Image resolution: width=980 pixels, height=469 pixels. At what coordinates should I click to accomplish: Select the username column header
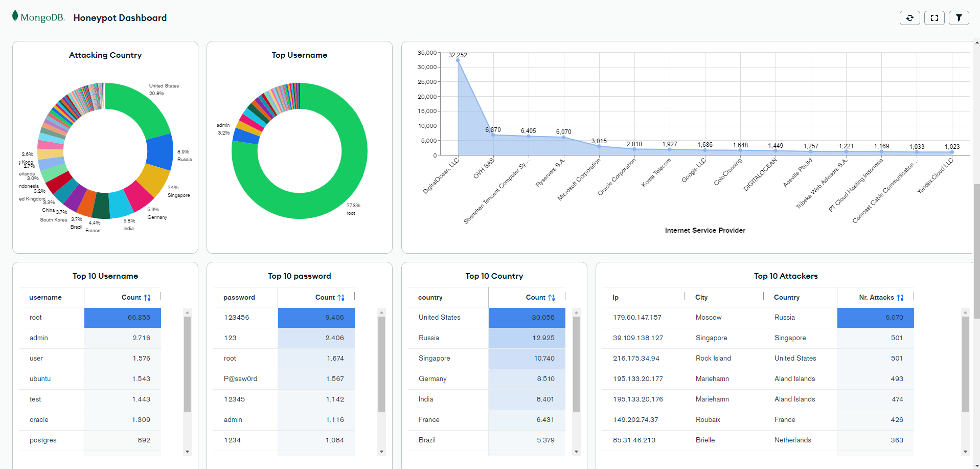coord(45,298)
